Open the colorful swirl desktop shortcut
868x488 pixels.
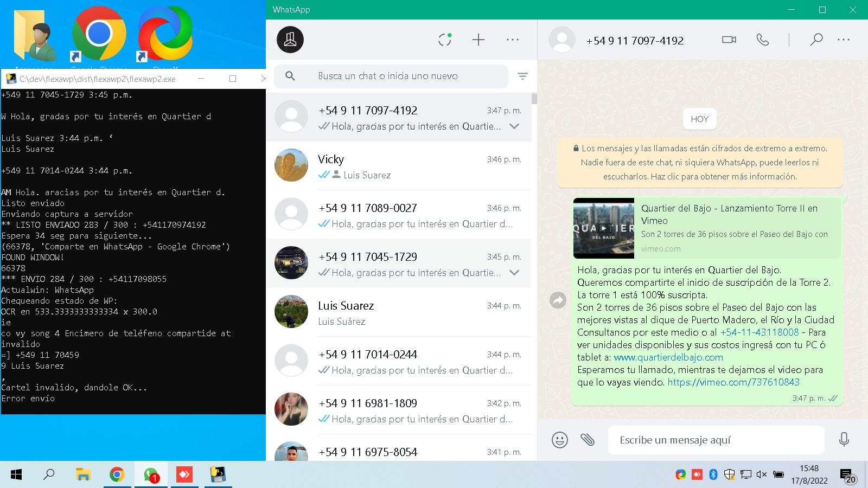(x=165, y=35)
